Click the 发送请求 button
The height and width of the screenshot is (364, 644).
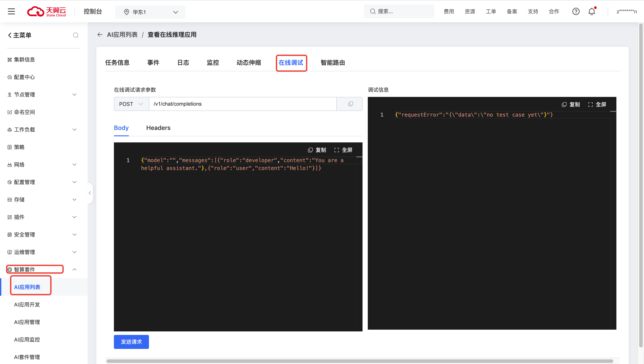click(131, 342)
